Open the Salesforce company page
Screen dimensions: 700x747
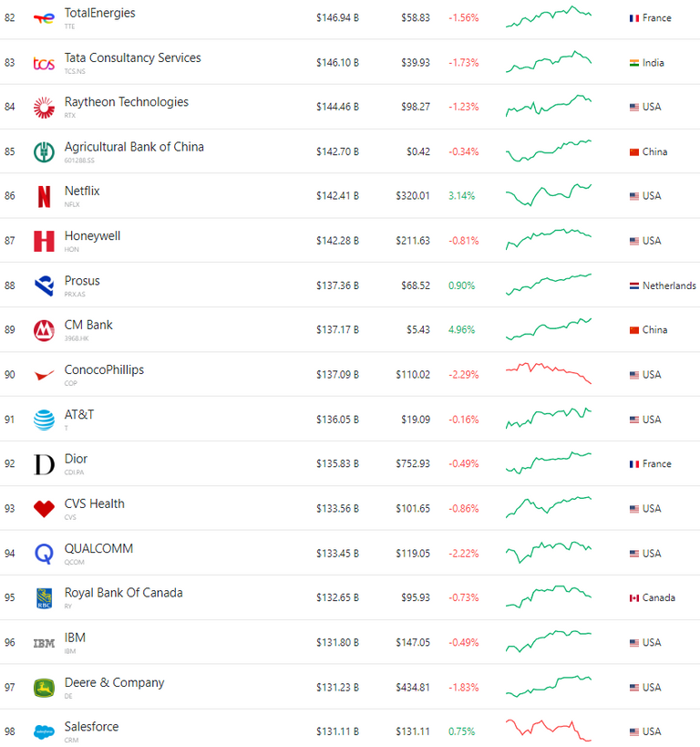tap(91, 727)
